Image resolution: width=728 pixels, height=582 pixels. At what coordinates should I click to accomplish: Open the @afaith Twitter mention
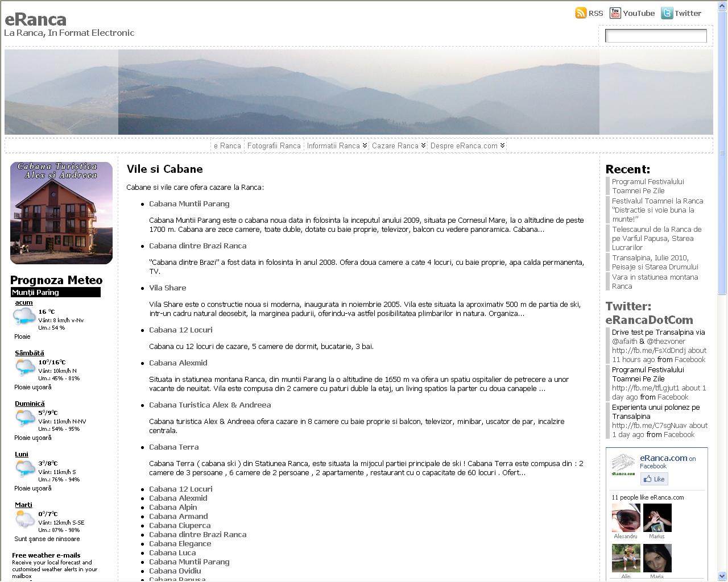(624, 341)
